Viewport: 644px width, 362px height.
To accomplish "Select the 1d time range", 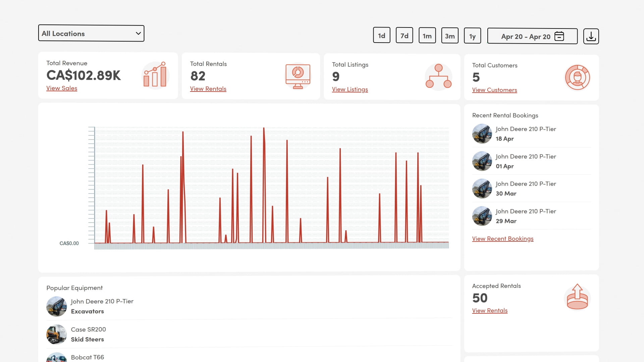I will click(381, 36).
